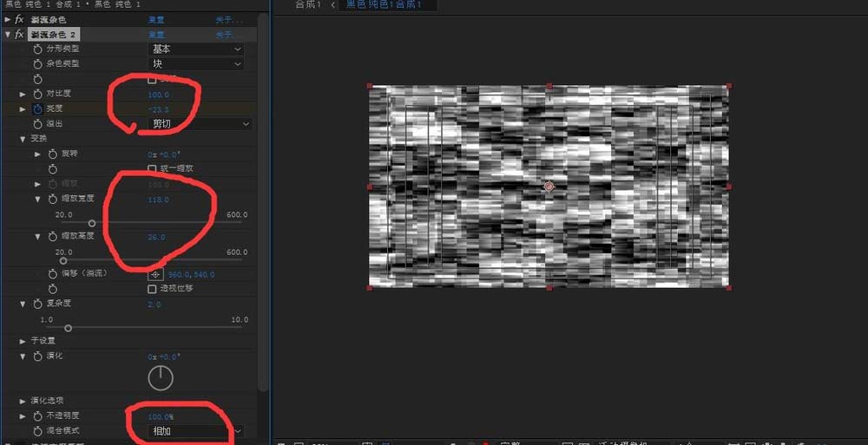Click the anchor point marker in the viewer
The image size is (868, 445).
point(549,187)
